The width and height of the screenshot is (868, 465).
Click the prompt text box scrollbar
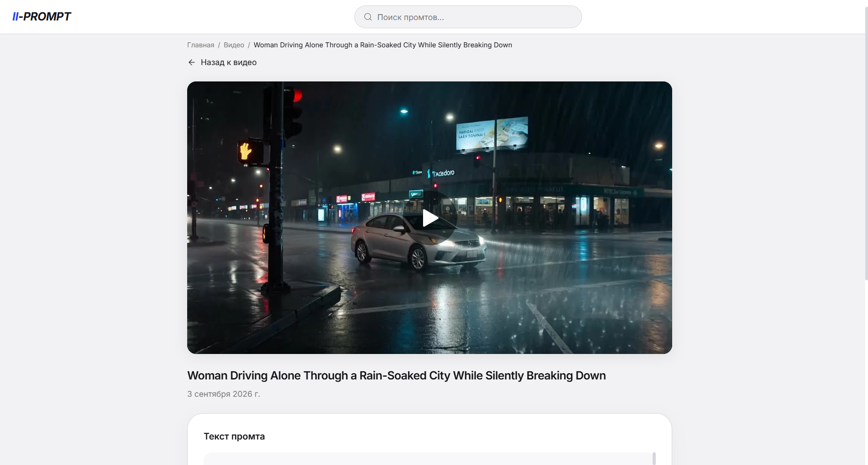pos(654,458)
